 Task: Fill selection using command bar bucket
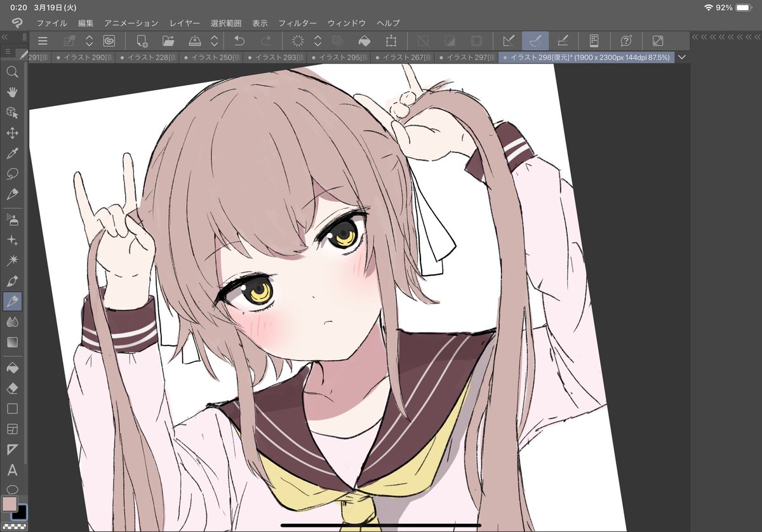coord(364,41)
